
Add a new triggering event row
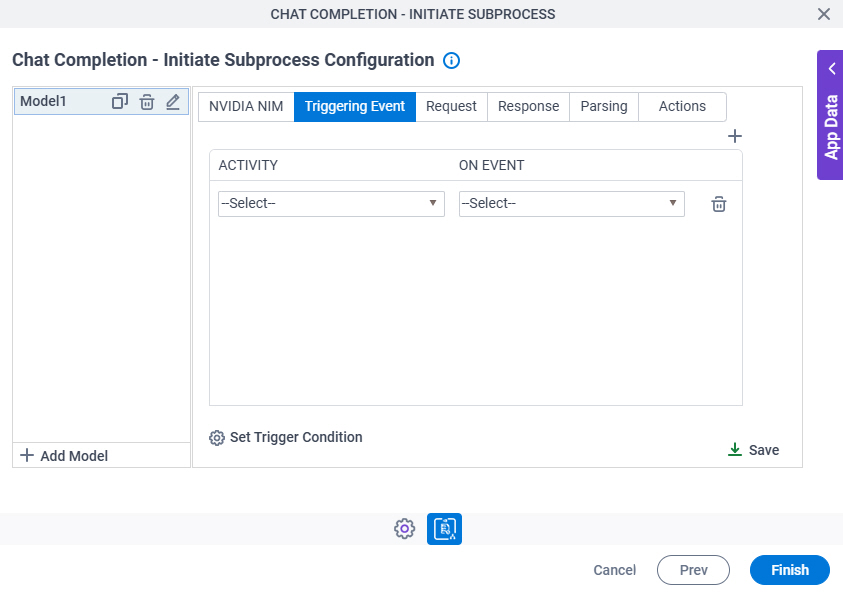(x=734, y=136)
